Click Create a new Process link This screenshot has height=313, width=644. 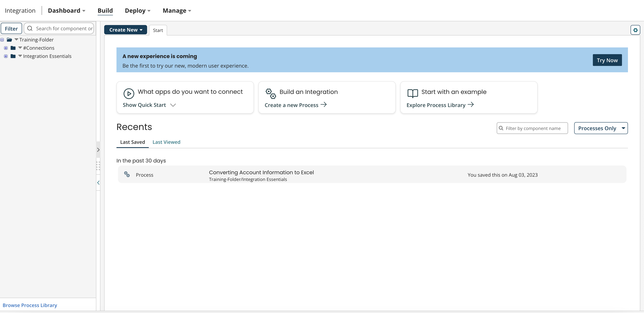coord(296,105)
